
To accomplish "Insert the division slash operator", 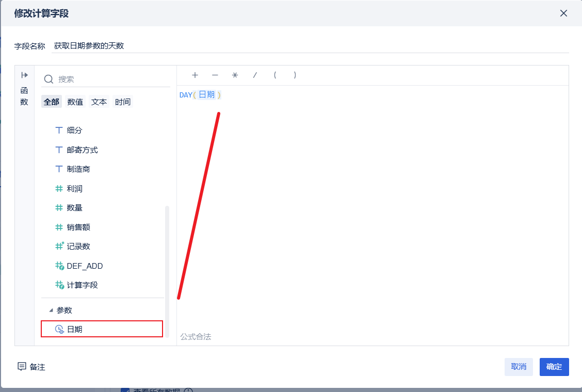I will pos(255,75).
